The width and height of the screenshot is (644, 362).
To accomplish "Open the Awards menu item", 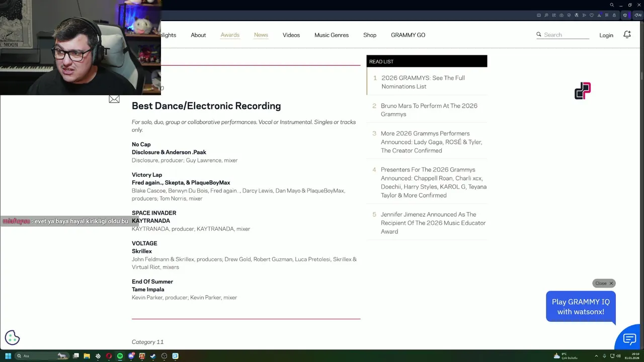I will click(x=230, y=35).
